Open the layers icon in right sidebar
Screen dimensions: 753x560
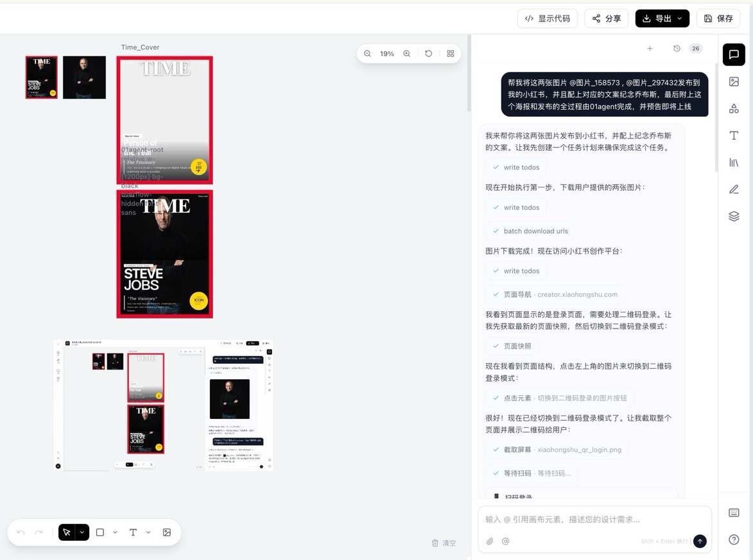click(733, 216)
